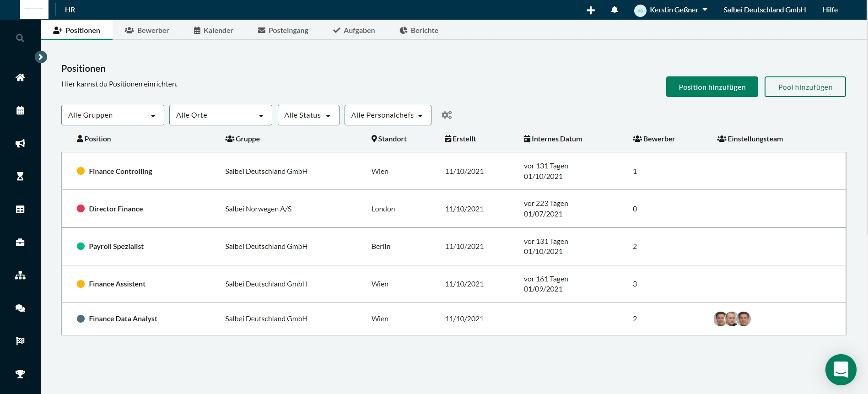Click the search magnifier icon in sidebar
The image size is (868, 394).
20,38
